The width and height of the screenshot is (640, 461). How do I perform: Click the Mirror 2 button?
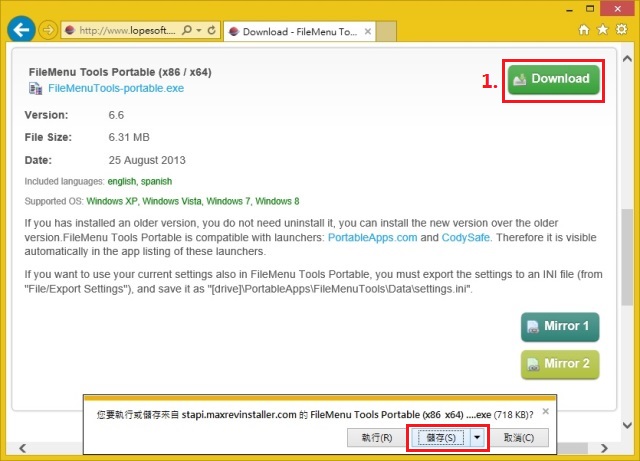click(560, 364)
